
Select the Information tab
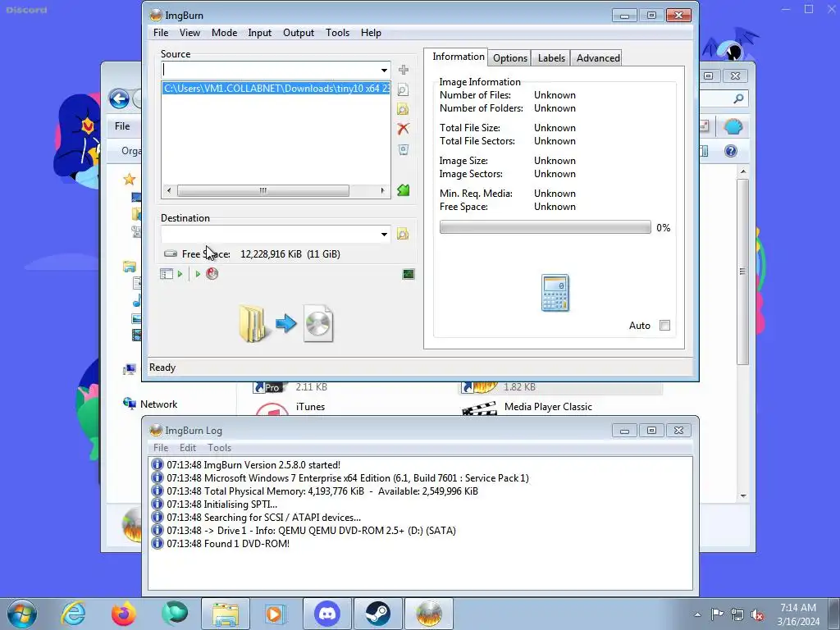coord(458,57)
